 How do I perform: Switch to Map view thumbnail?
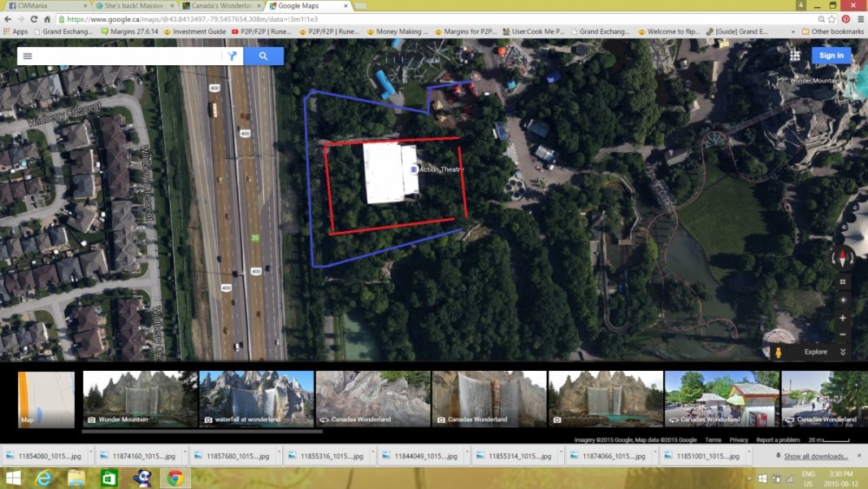coord(46,400)
